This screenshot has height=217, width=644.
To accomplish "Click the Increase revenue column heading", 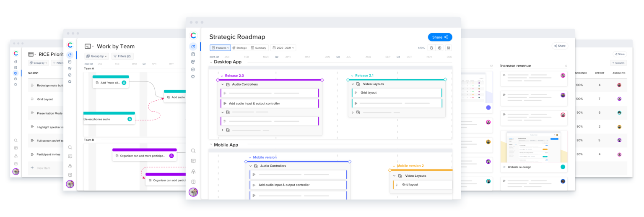I will tap(515, 66).
